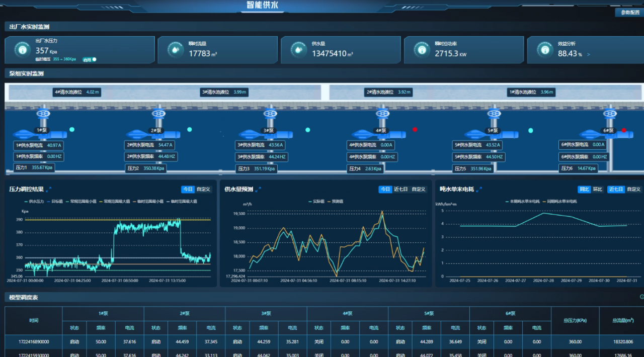Click the 供水量 water drop icon
The image size is (644, 357).
click(x=298, y=49)
